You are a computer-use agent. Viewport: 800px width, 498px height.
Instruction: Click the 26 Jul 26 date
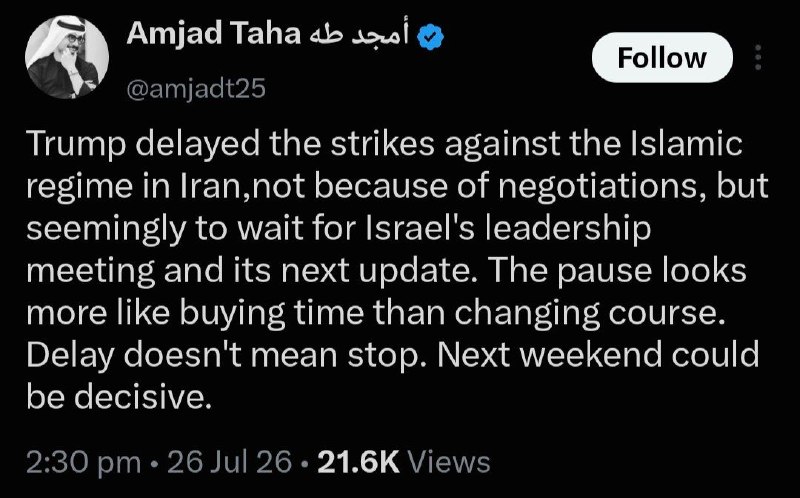point(230,462)
